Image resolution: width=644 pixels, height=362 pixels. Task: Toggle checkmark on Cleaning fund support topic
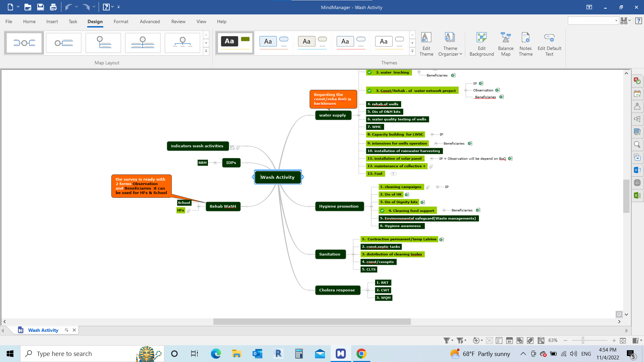tap(382, 211)
